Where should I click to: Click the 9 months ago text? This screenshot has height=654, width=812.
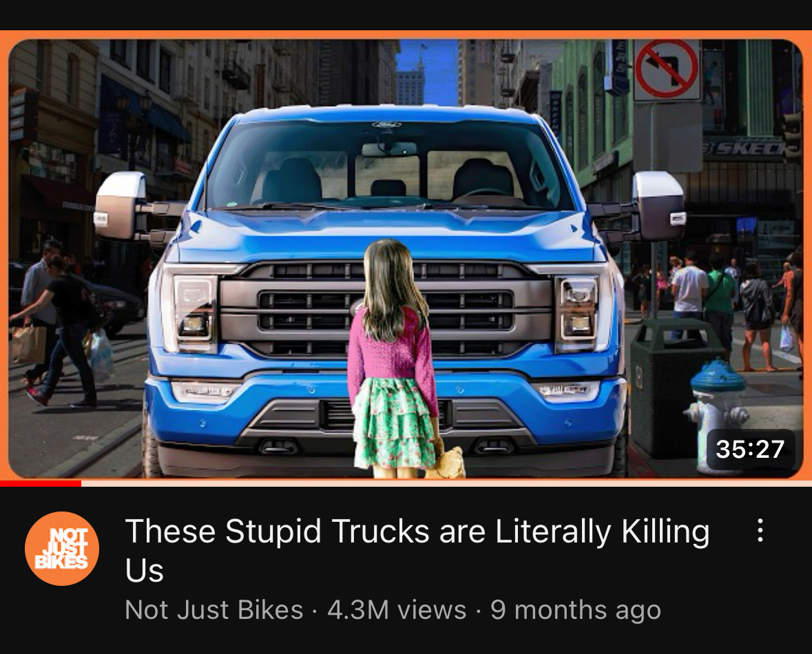[576, 610]
